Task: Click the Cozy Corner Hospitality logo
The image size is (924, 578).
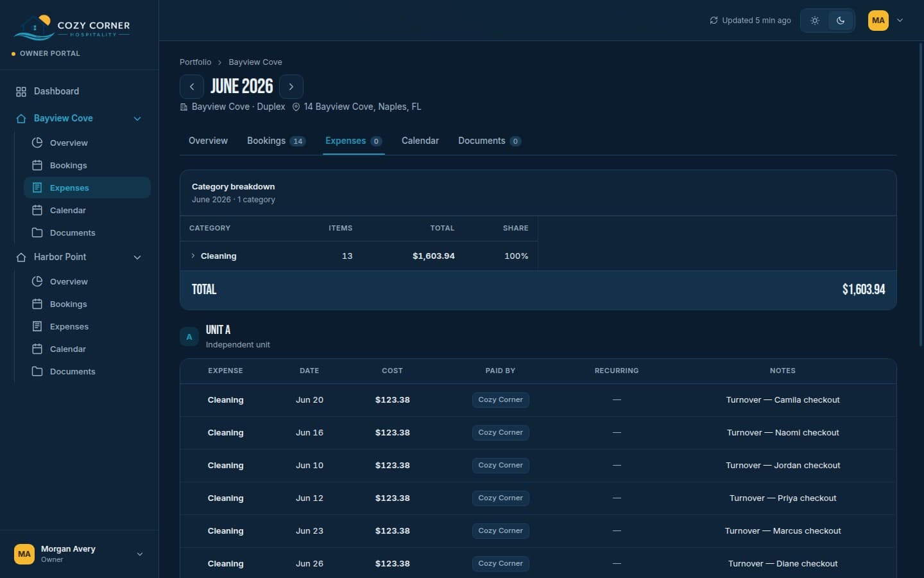Action: (x=72, y=27)
